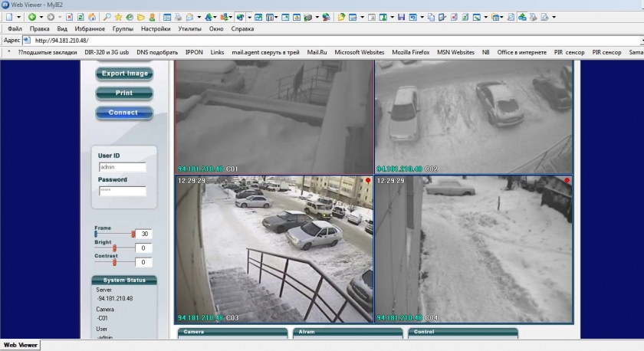Click the green column layout icon

point(383,17)
